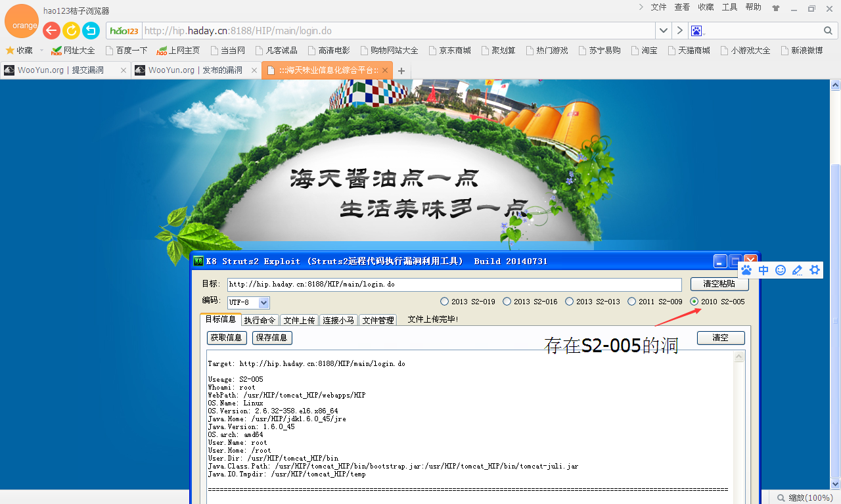This screenshot has width=841, height=504.
Task: Click the 清空 button
Action: point(721,338)
